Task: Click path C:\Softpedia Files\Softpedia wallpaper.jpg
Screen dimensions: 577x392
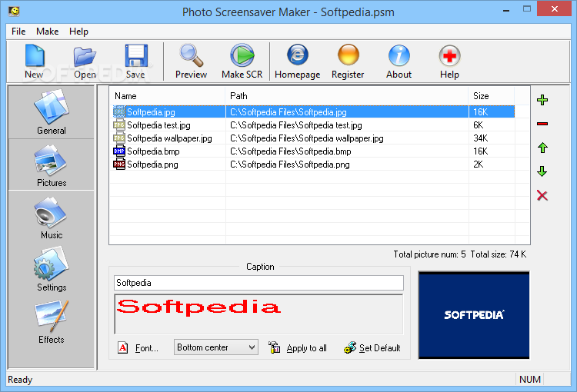Action: (x=307, y=138)
